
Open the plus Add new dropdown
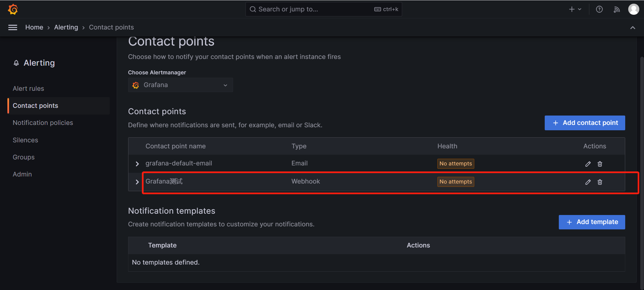pyautogui.click(x=575, y=9)
